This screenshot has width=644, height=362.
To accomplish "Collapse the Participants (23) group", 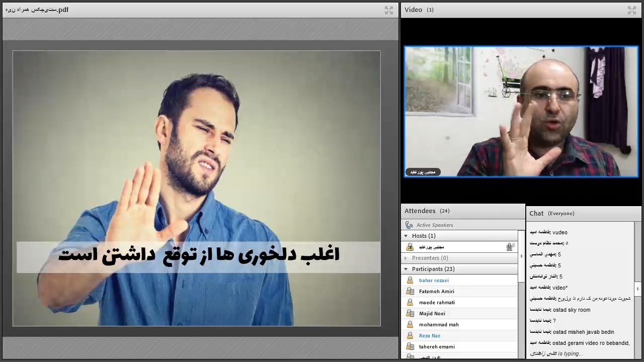I will 406,269.
